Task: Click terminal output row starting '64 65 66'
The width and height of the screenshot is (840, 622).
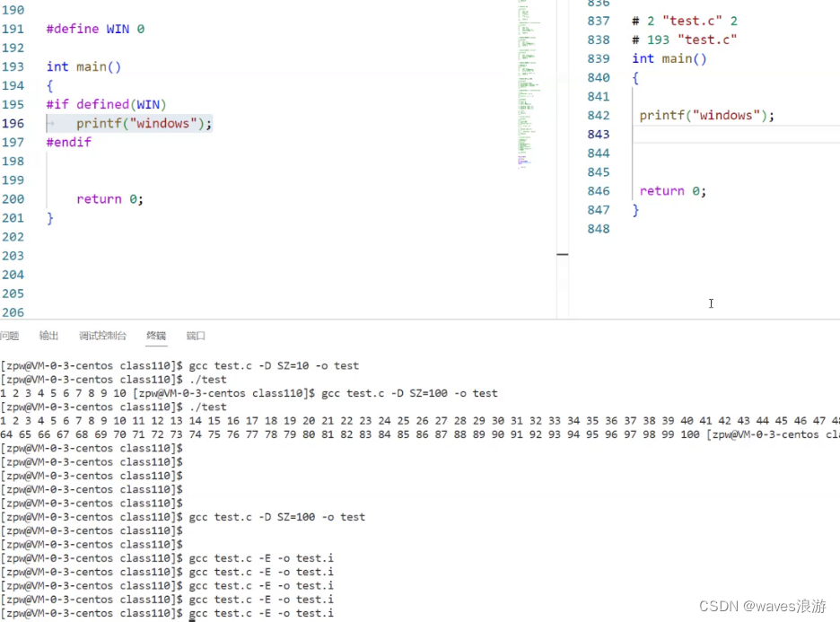Action: (x=420, y=434)
